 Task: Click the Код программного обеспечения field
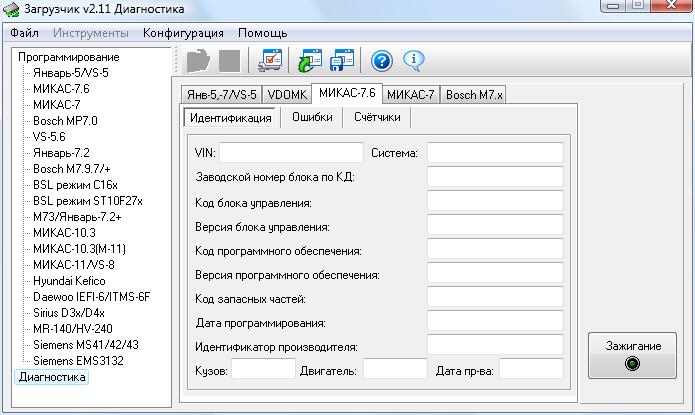pyautogui.click(x=496, y=248)
